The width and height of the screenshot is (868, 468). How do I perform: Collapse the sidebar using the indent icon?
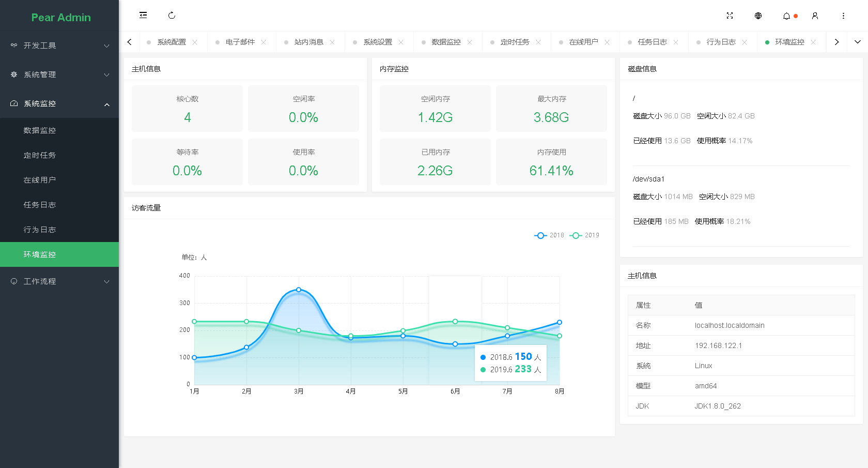pyautogui.click(x=143, y=15)
